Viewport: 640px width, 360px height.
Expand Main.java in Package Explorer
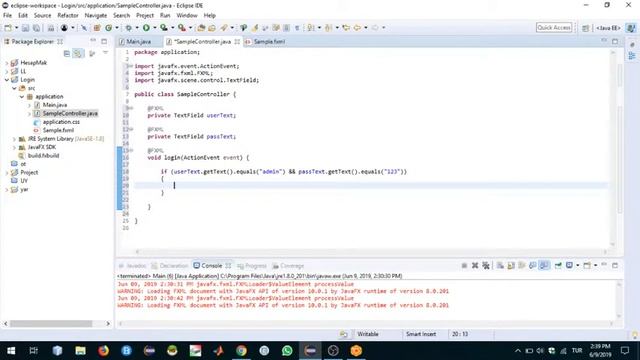tap(29, 105)
